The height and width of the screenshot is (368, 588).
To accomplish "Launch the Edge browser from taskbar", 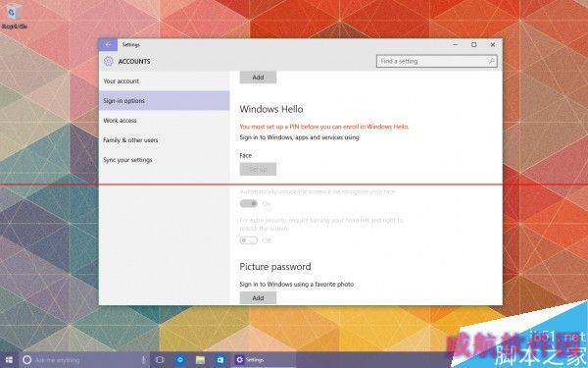I will tap(180, 360).
